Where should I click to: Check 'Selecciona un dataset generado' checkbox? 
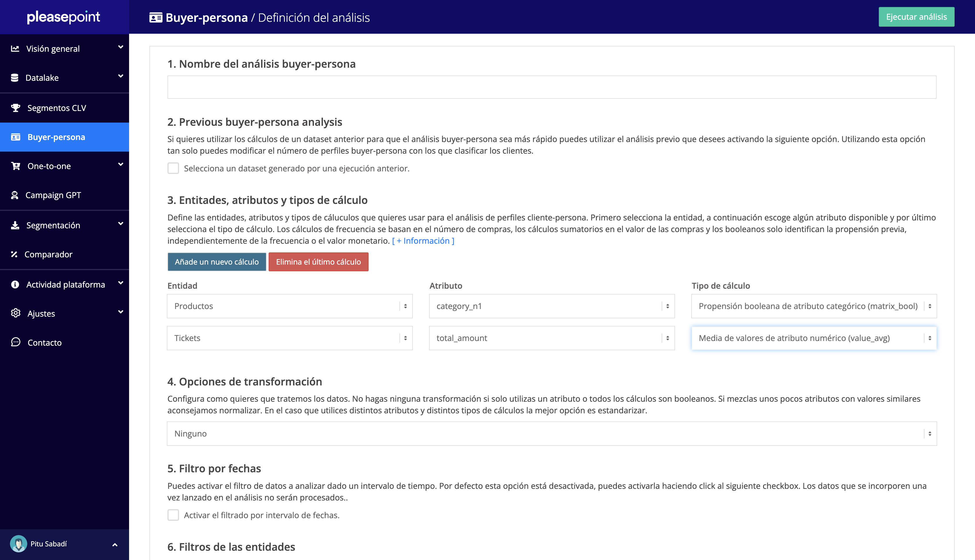coord(173,168)
